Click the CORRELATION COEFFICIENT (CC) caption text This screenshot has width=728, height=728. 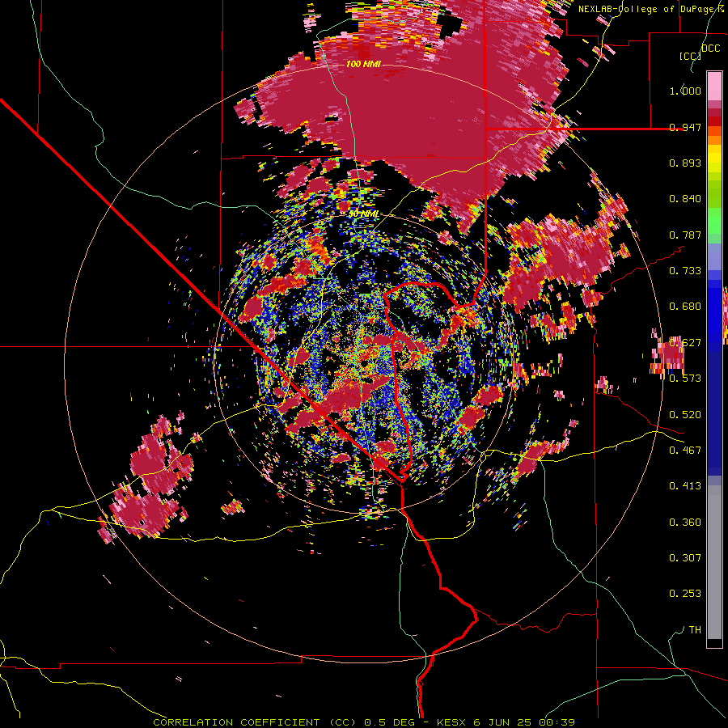point(254,722)
